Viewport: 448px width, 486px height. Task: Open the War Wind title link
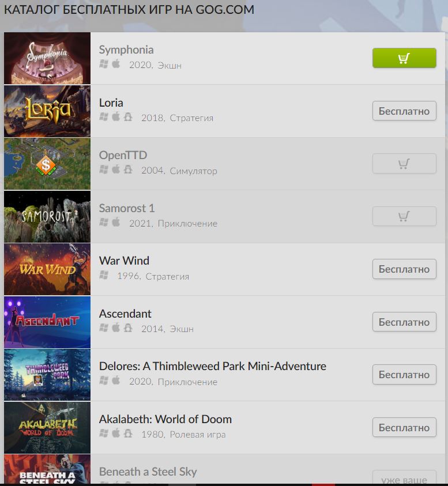(124, 261)
